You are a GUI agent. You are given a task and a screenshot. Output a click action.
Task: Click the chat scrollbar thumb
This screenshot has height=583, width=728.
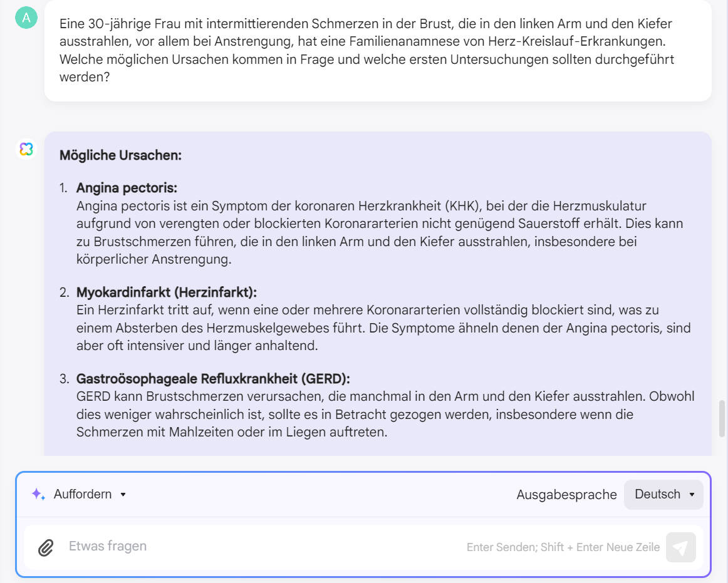(x=722, y=418)
